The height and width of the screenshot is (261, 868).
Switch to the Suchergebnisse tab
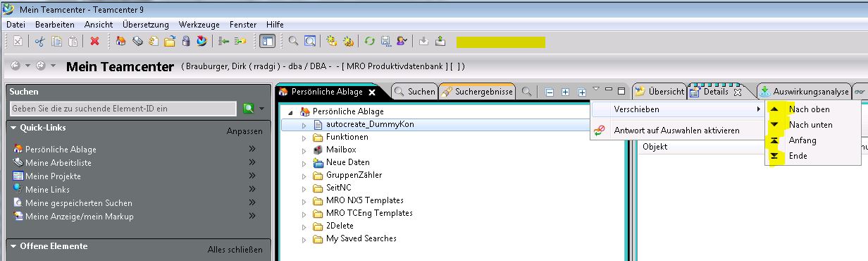[x=478, y=92]
